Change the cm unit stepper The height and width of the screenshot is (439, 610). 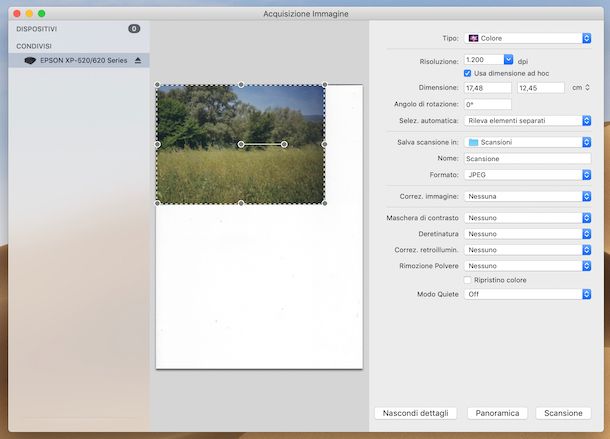tap(587, 88)
